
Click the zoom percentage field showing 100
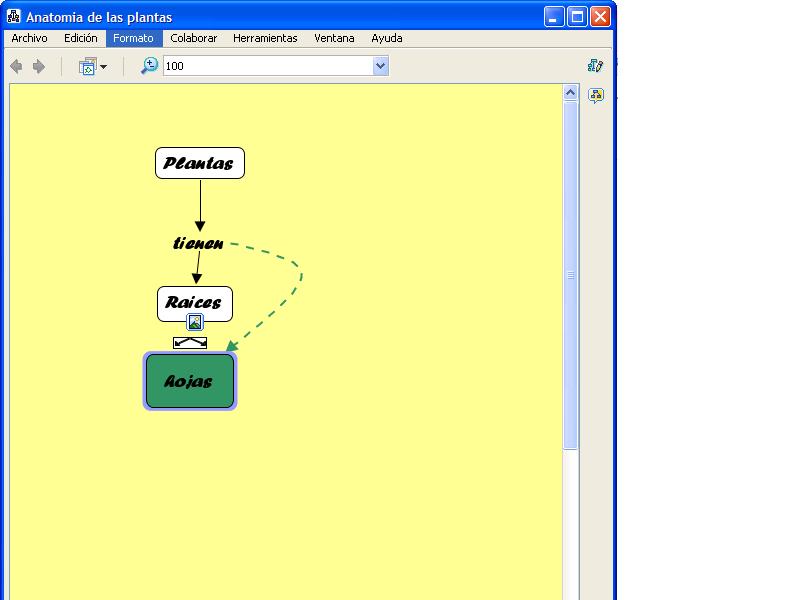pos(265,66)
